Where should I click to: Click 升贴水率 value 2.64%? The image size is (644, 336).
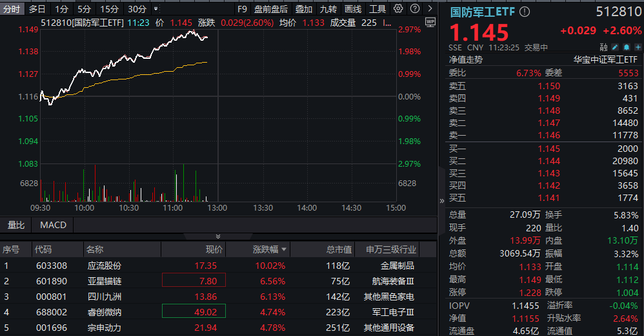(625, 319)
